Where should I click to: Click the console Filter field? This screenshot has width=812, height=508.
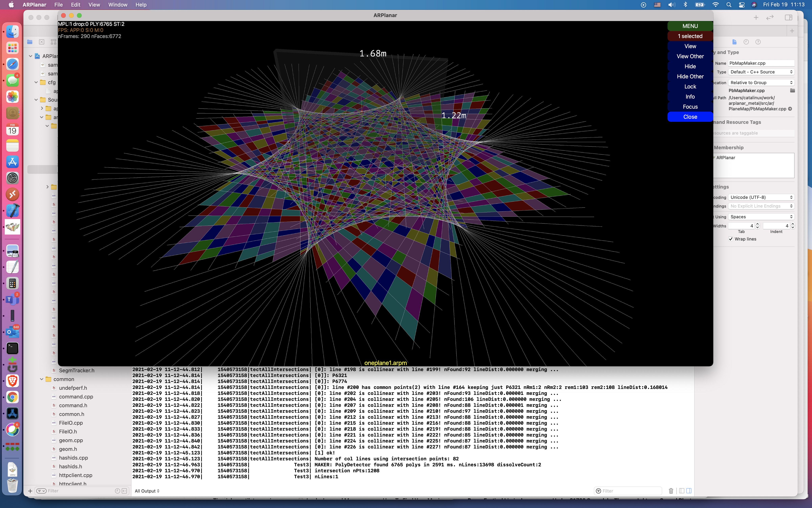628,491
